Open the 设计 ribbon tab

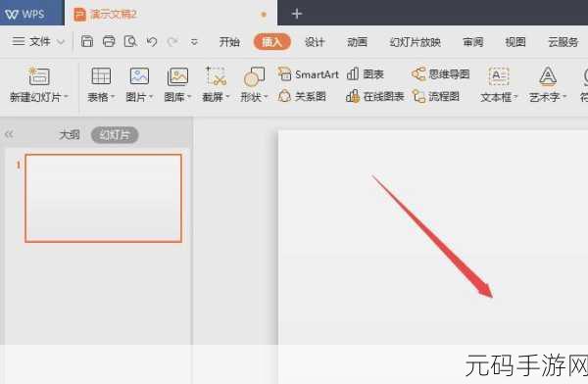[315, 42]
